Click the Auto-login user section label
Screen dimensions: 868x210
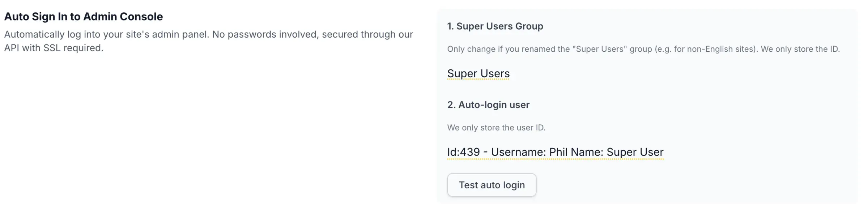tap(489, 104)
